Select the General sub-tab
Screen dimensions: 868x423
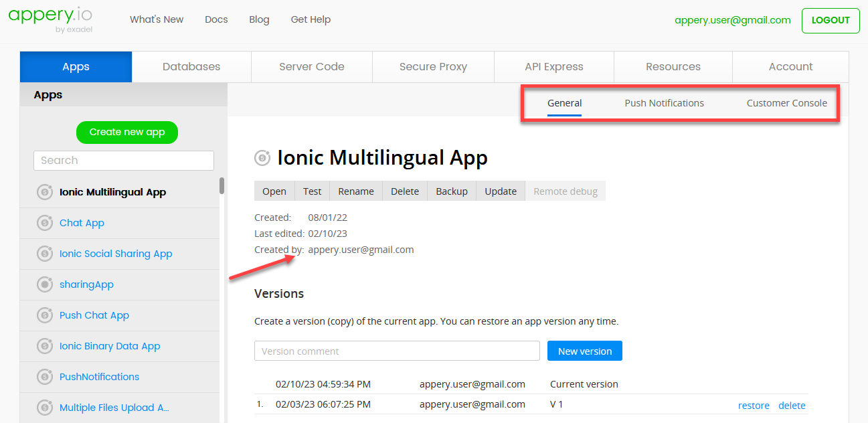click(x=564, y=103)
